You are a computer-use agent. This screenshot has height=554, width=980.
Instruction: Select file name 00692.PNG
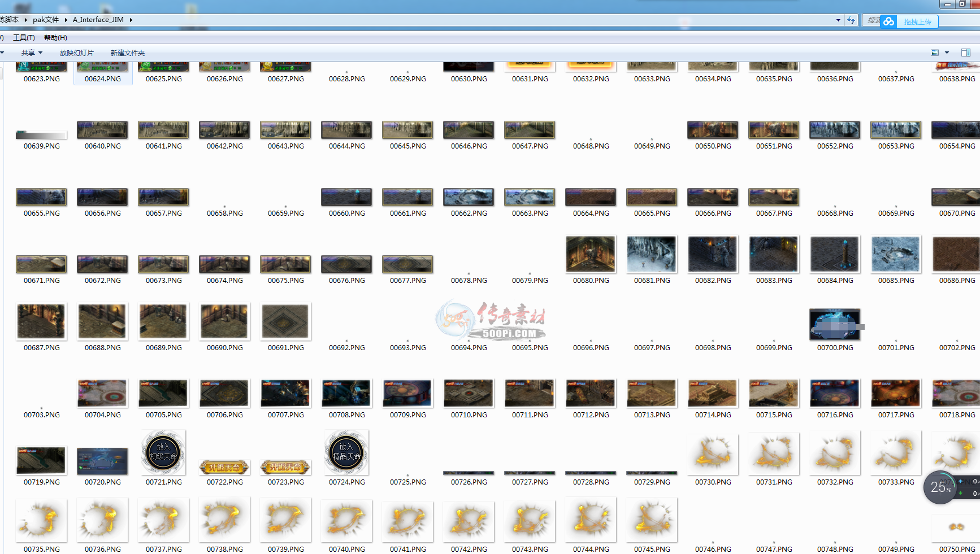(347, 348)
